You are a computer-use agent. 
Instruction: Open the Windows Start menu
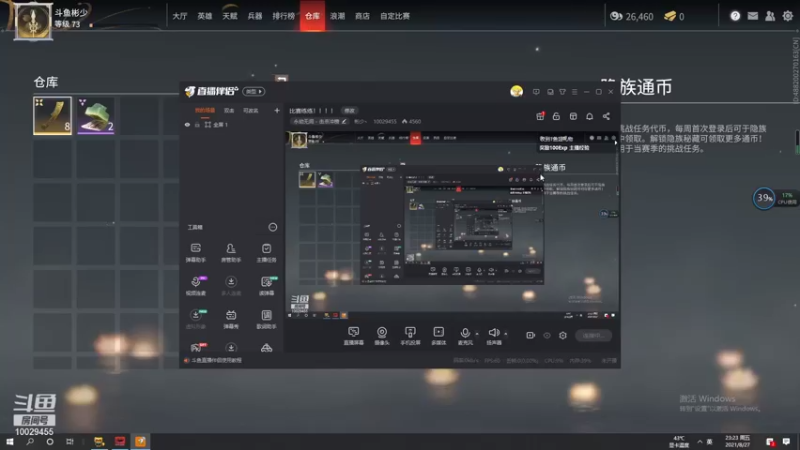tap(9, 441)
